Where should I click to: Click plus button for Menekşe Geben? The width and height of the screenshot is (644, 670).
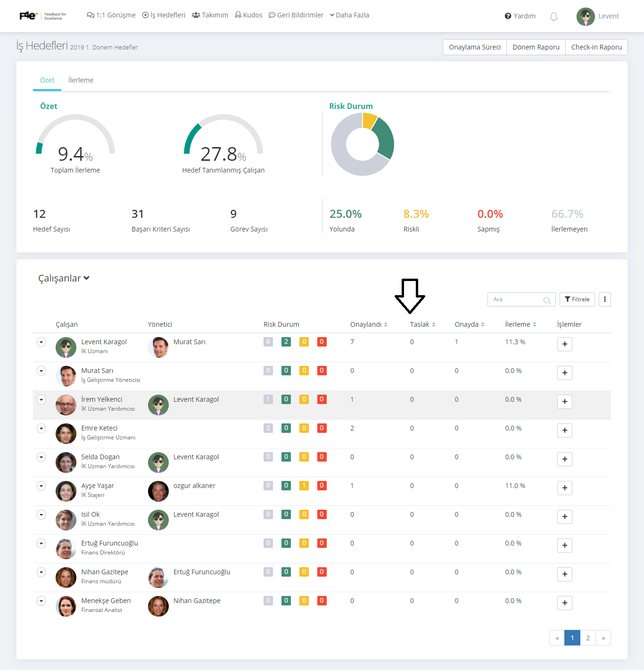coord(565,603)
